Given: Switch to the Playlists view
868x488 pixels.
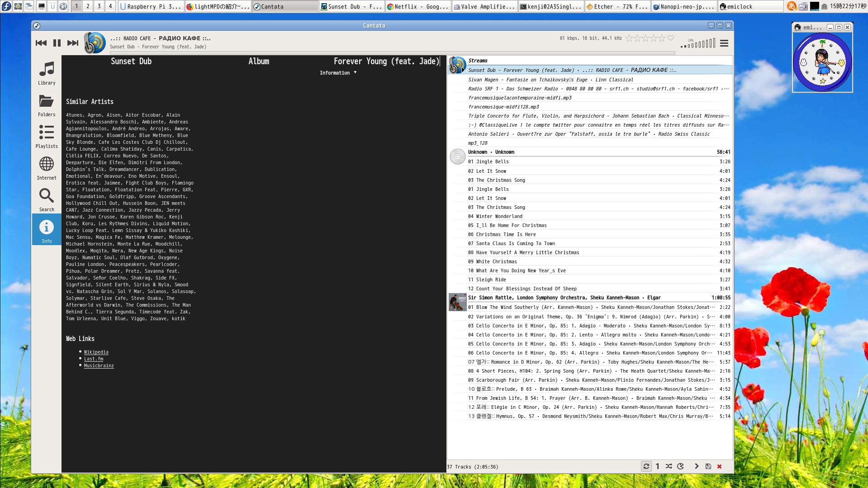Looking at the screenshot, I should 47,137.
